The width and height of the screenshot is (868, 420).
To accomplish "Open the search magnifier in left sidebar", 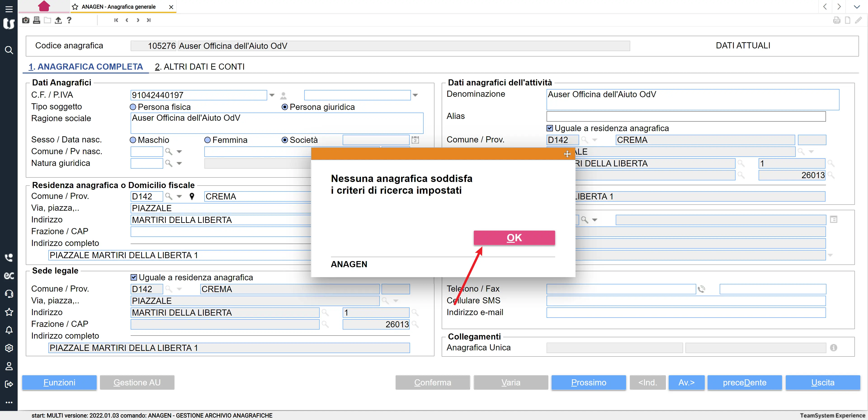I will click(9, 50).
